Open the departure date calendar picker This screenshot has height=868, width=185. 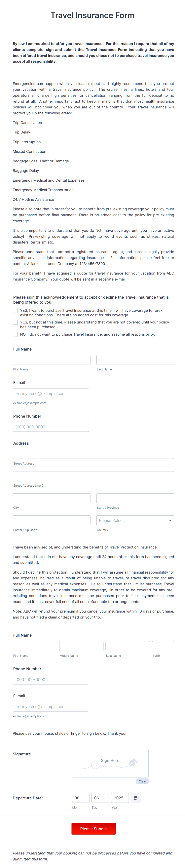tap(135, 798)
